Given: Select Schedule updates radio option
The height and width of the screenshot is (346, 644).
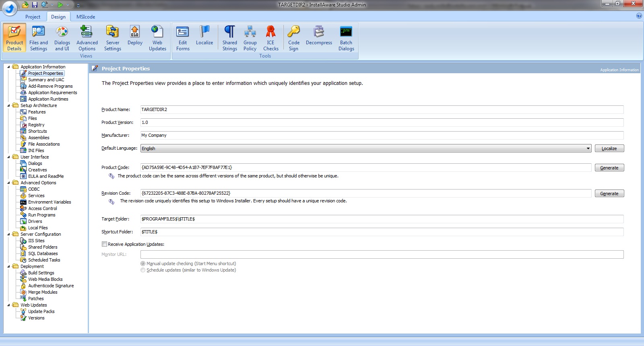Looking at the screenshot, I should 143,270.
